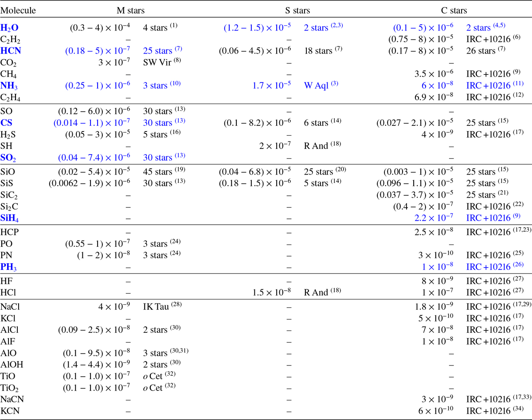Select the blue NH3 molecule name

point(9,85)
